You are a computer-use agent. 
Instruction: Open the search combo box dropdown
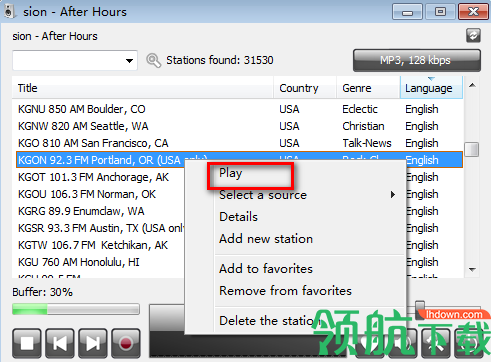pos(129,61)
